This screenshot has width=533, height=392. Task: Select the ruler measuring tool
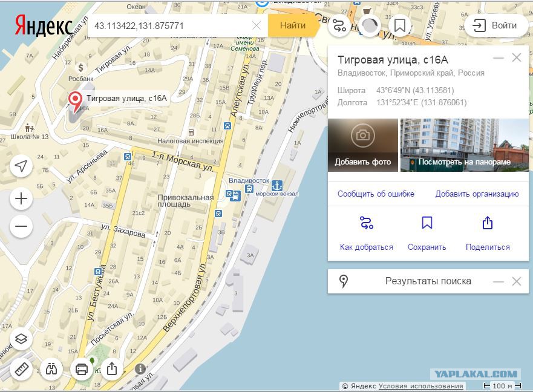pyautogui.click(x=21, y=369)
